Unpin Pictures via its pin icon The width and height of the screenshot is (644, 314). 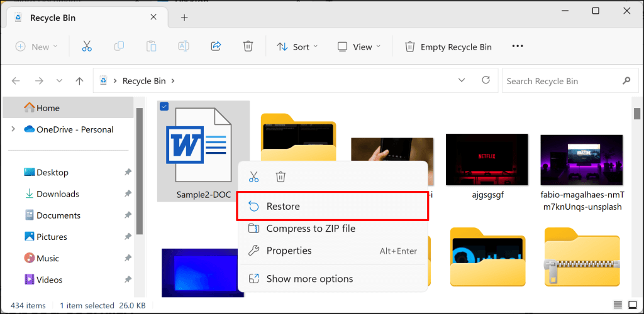click(x=128, y=237)
